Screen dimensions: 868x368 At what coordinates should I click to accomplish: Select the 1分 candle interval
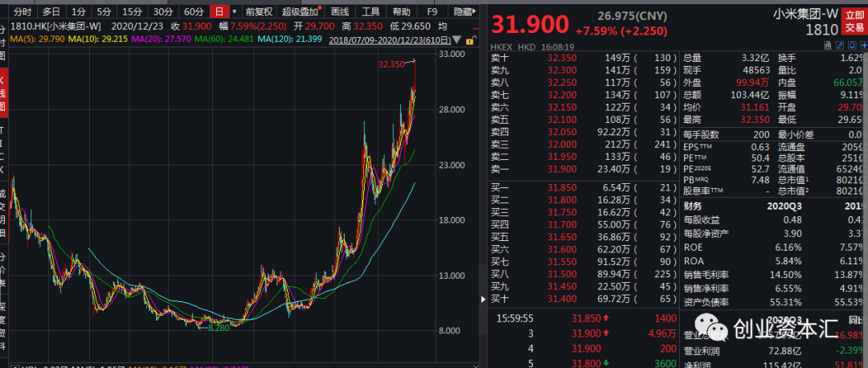tap(79, 11)
